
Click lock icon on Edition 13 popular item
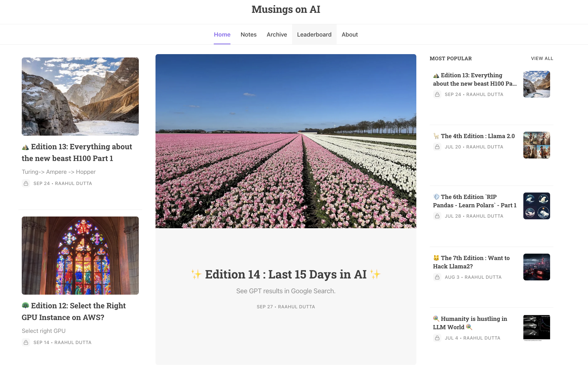[437, 94]
